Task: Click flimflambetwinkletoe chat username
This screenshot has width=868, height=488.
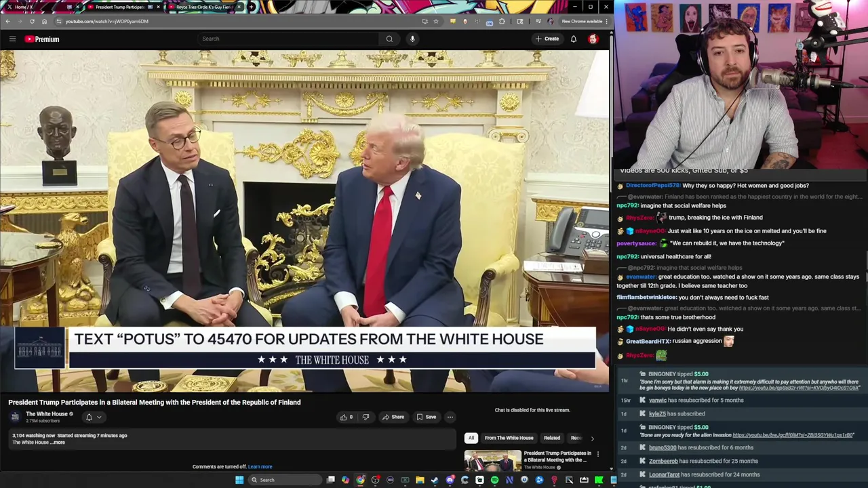Action: coord(646,298)
